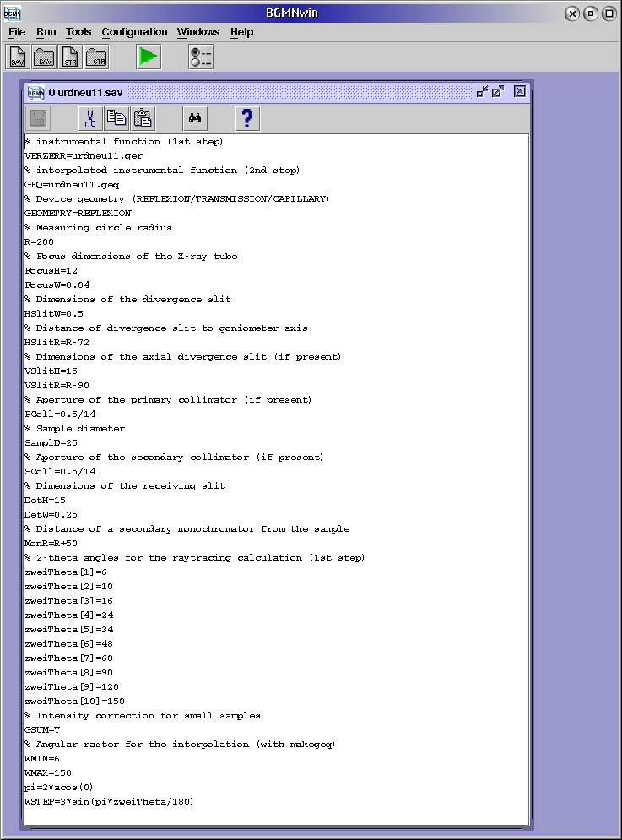Image resolution: width=622 pixels, height=840 pixels.
Task: Open an existing SAV file via folder icon
Action: click(x=44, y=57)
